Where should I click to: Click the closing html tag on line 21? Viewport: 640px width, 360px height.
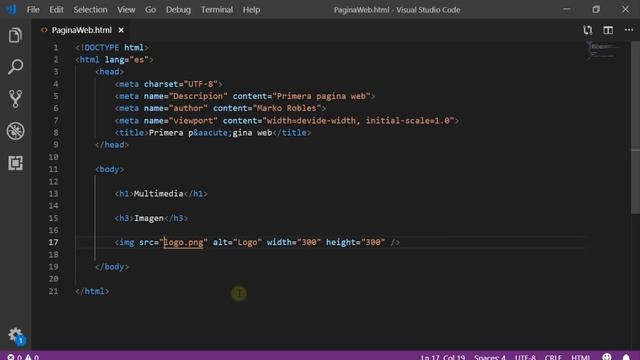92,291
